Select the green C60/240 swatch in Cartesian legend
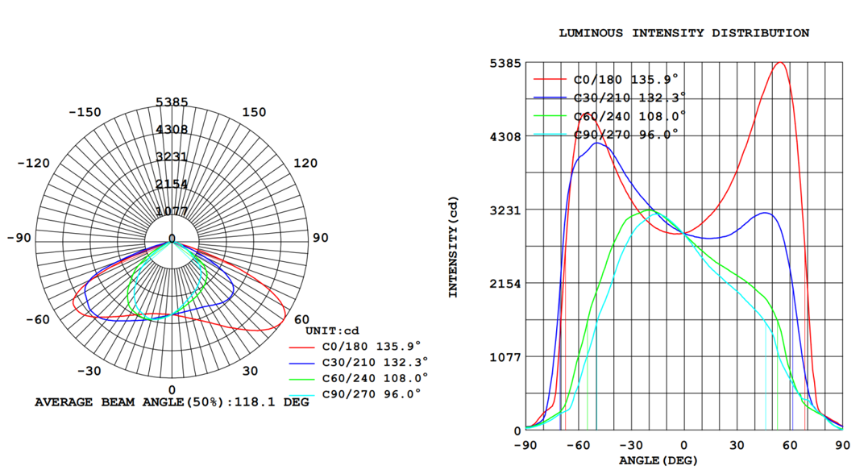 click(x=551, y=116)
